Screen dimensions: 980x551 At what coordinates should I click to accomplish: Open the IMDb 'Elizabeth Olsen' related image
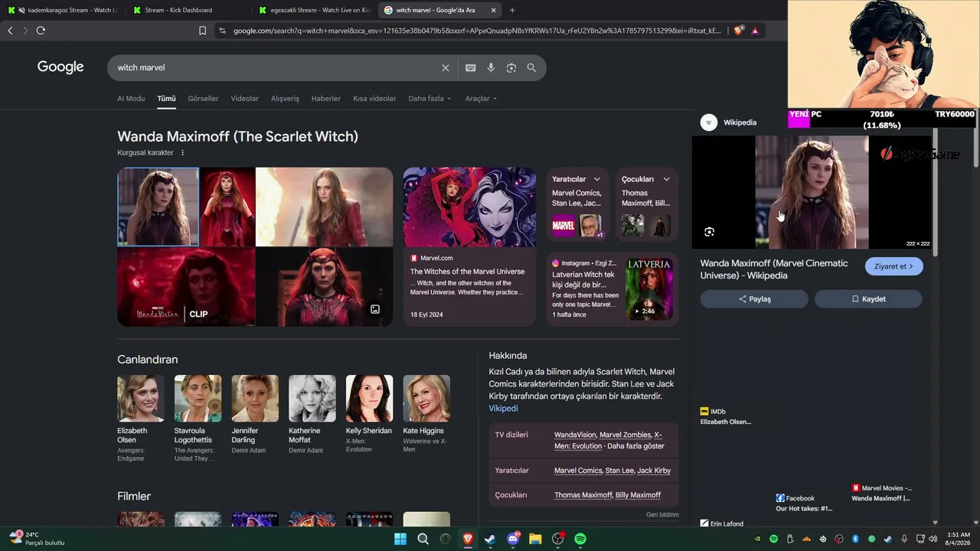click(x=726, y=417)
